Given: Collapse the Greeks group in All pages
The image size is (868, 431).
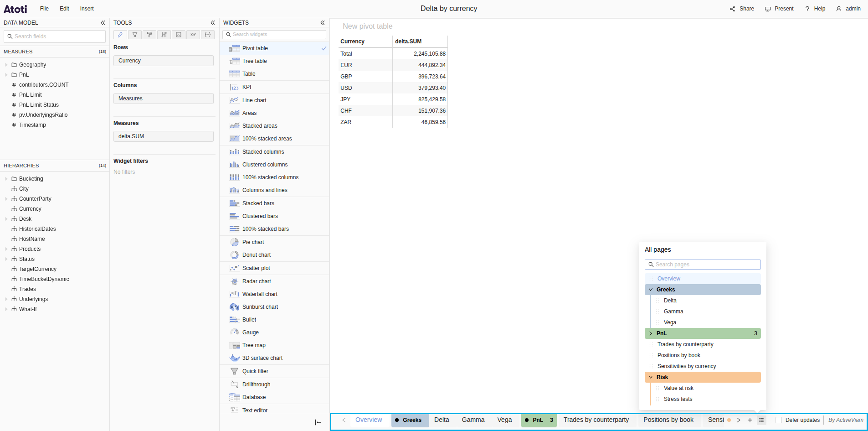Looking at the screenshot, I should tap(651, 290).
